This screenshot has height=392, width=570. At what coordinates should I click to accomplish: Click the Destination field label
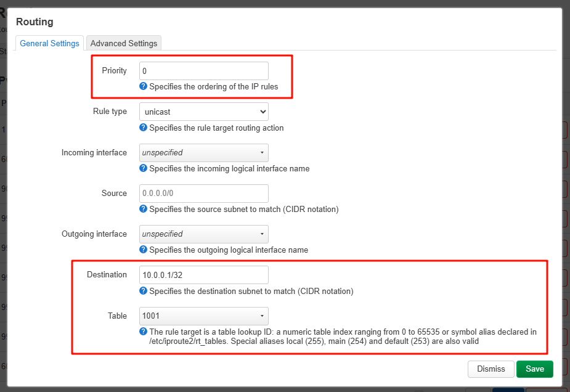(107, 275)
